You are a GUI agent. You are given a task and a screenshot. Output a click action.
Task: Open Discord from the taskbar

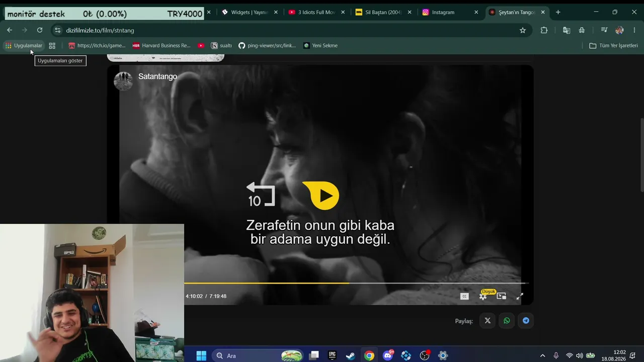click(387, 355)
